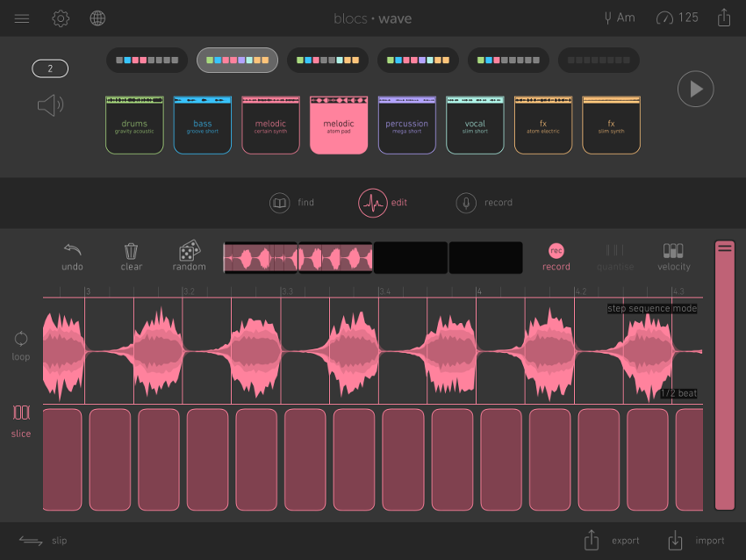Select the vocal slim short bloc
Screen dimensions: 746x560
(x=475, y=126)
